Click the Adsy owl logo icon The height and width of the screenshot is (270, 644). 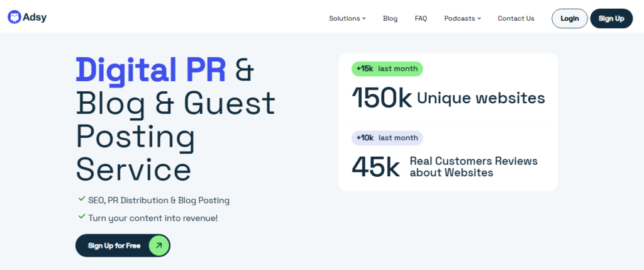pyautogui.click(x=14, y=17)
